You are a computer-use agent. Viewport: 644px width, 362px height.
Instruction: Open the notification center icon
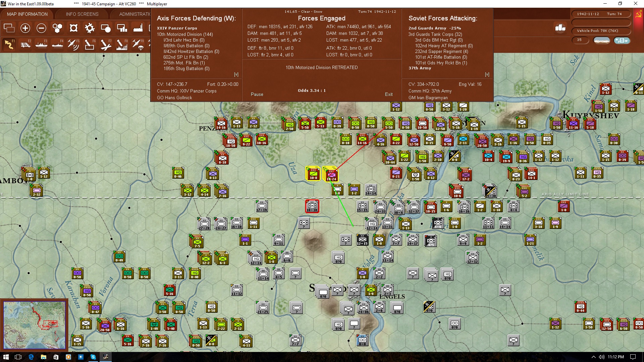click(633, 357)
